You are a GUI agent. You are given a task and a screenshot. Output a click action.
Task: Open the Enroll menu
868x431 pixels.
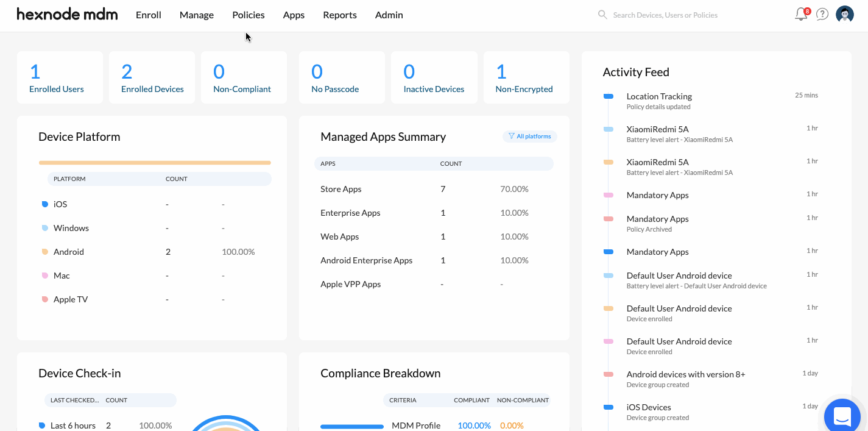coord(149,15)
